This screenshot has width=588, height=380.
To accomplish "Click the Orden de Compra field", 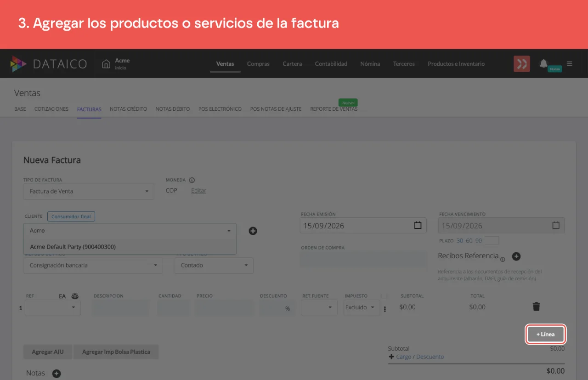I will 364,259.
